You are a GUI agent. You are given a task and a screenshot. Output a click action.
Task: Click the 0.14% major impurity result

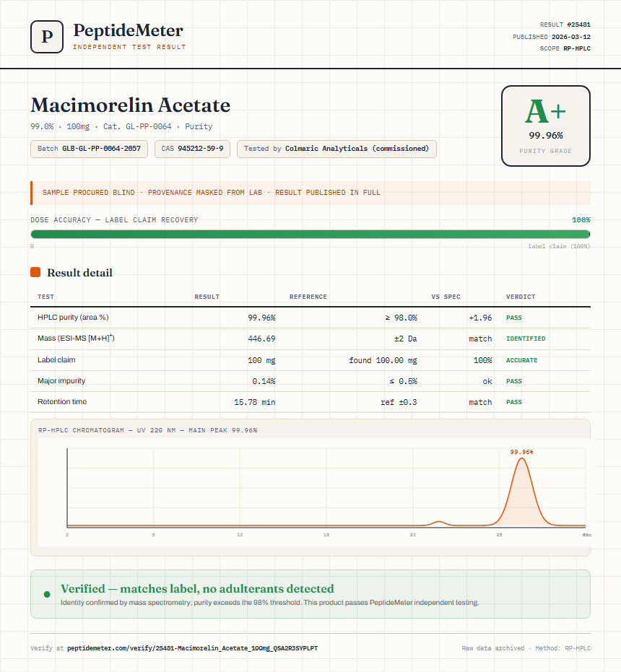coord(264,381)
